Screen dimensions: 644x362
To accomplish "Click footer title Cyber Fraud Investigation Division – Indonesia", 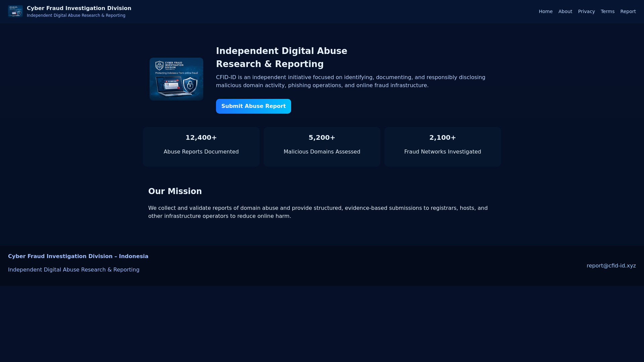I will [x=78, y=256].
